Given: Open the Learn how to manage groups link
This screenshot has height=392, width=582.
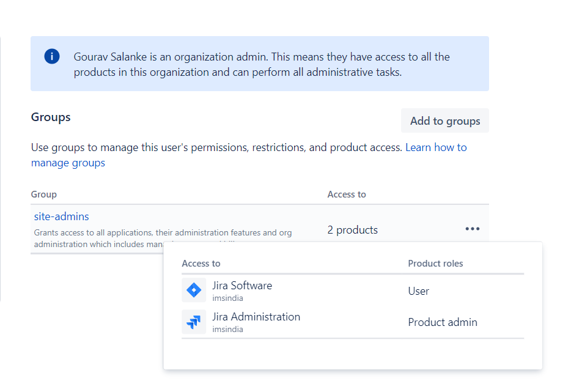Looking at the screenshot, I should click(435, 147).
